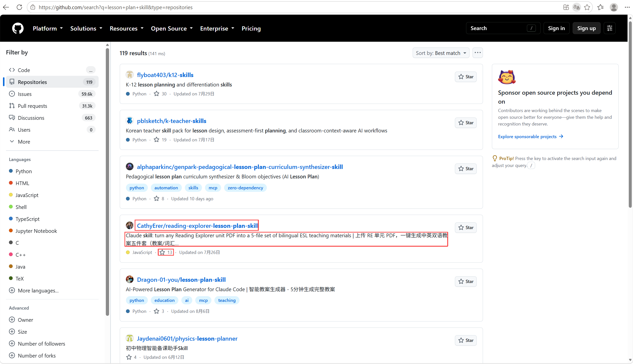This screenshot has width=633, height=364.
Task: View stargazers count 30 for k12-skills
Action: pyautogui.click(x=160, y=94)
